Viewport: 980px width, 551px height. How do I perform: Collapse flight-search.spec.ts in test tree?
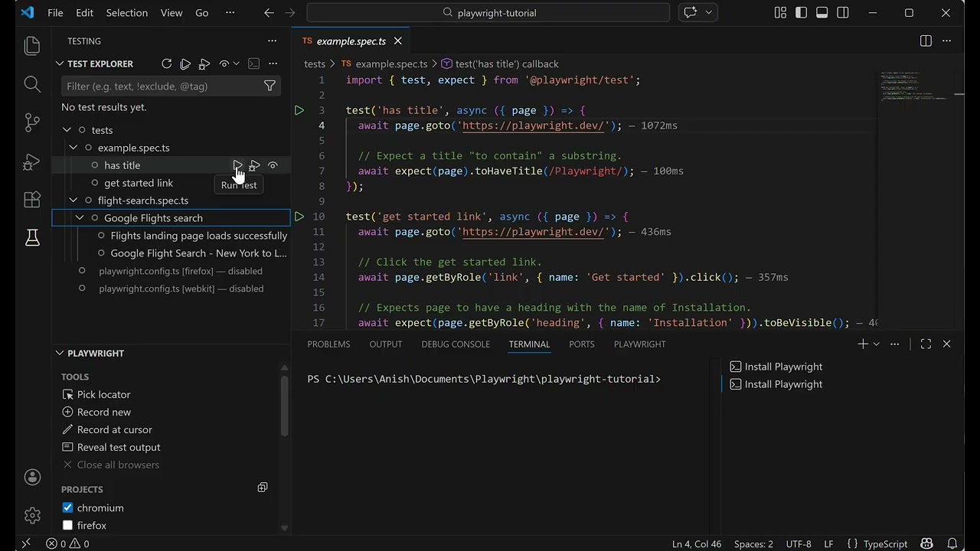[73, 201]
